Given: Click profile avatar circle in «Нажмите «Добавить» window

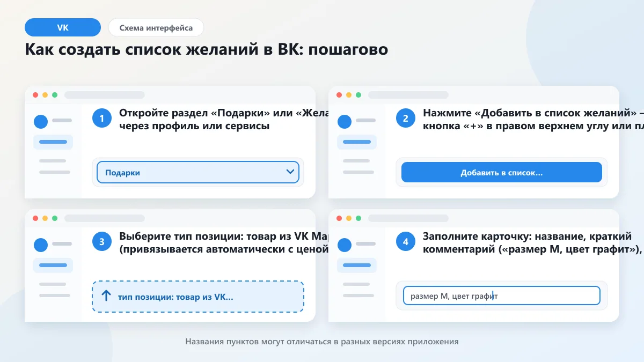Looking at the screenshot, I should (345, 122).
